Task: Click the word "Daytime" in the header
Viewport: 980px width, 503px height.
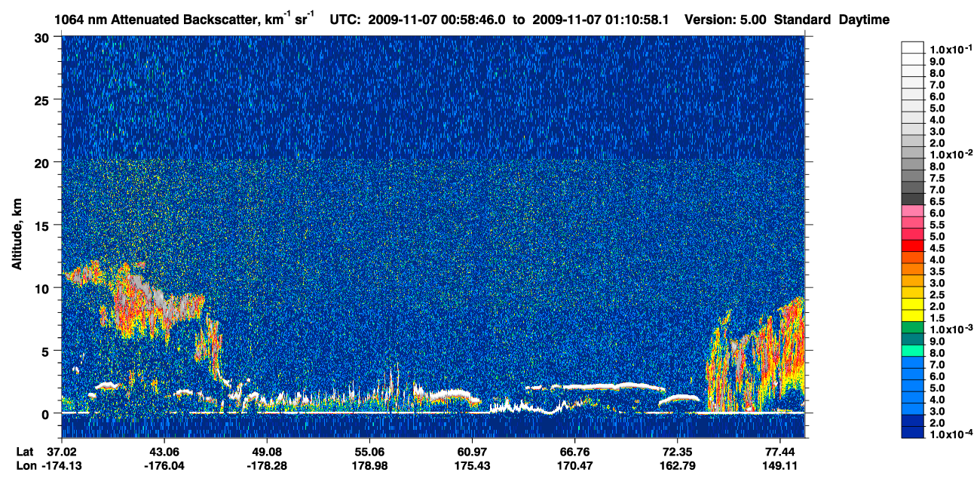Action: (x=865, y=20)
